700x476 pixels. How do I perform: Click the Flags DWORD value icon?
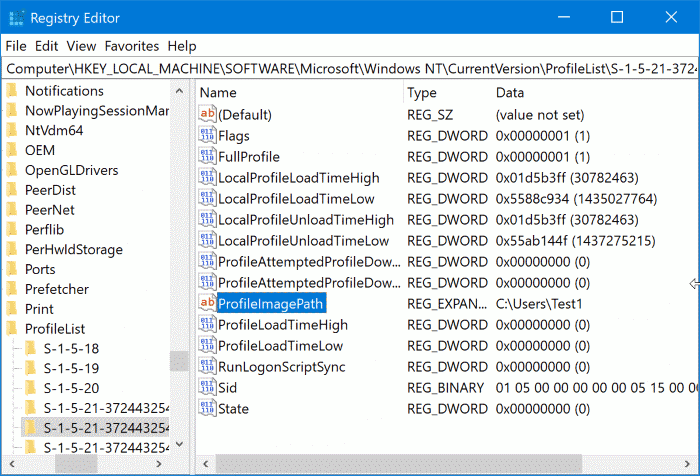[x=207, y=135]
